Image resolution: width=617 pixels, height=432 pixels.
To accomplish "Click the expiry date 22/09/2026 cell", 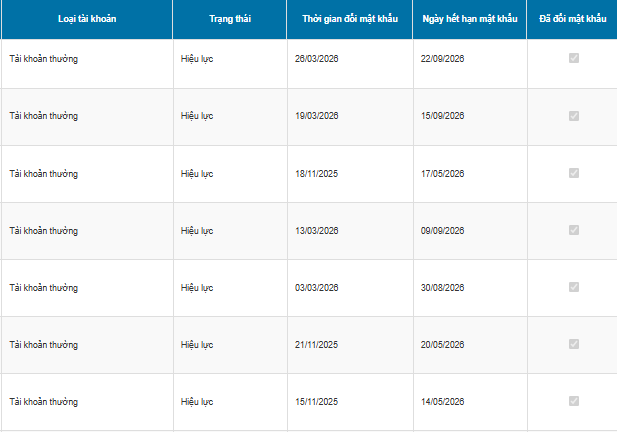I will pyautogui.click(x=443, y=59).
